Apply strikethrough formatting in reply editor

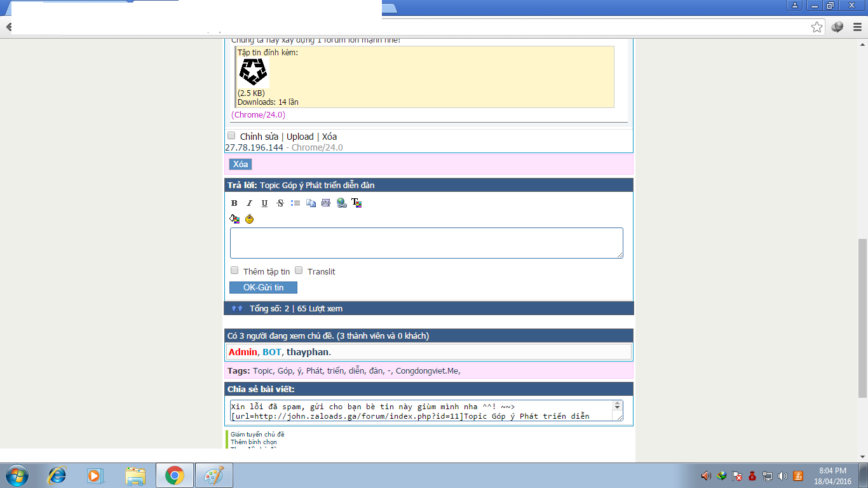pos(280,203)
